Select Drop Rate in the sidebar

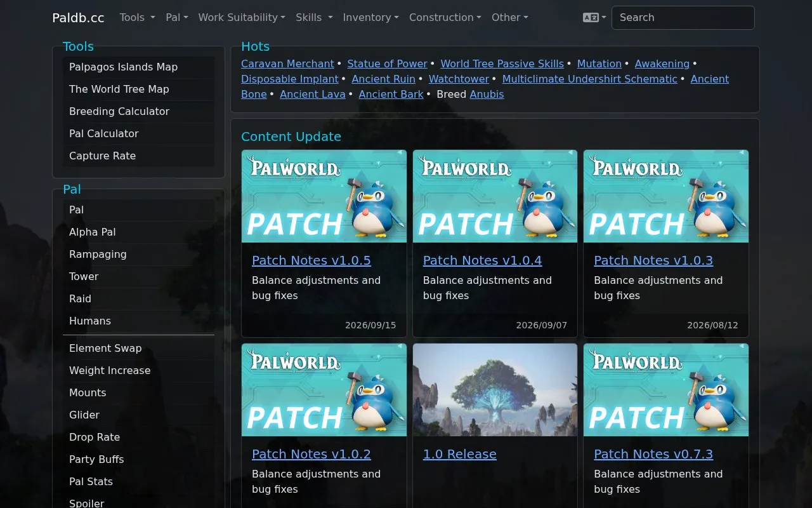(x=138, y=438)
